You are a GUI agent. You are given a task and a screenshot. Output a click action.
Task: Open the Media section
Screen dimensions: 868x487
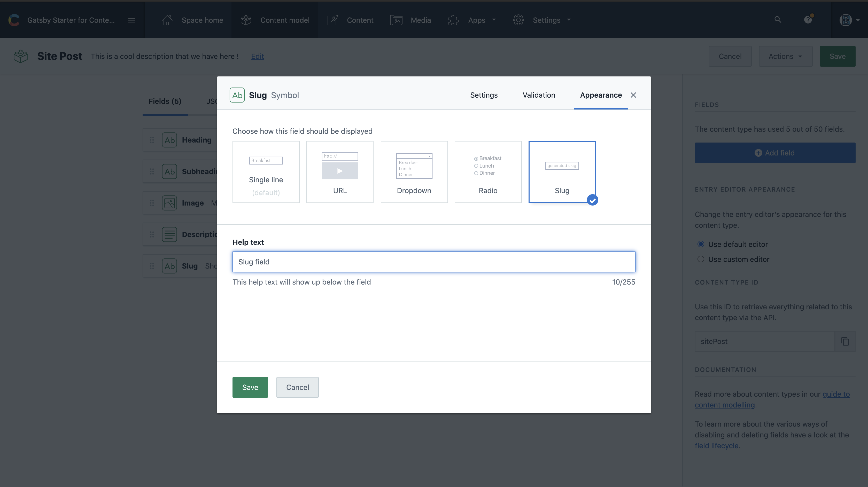(x=421, y=20)
